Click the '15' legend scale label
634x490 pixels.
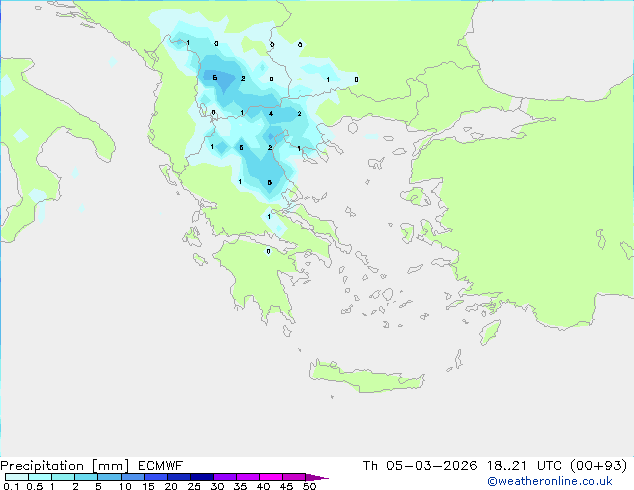click(x=148, y=486)
